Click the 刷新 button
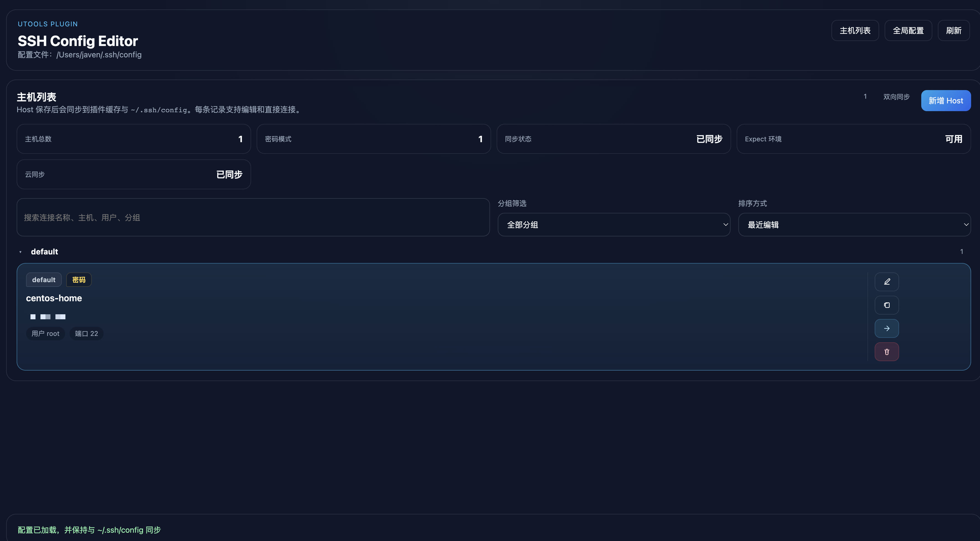This screenshot has width=980, height=541. (x=953, y=30)
